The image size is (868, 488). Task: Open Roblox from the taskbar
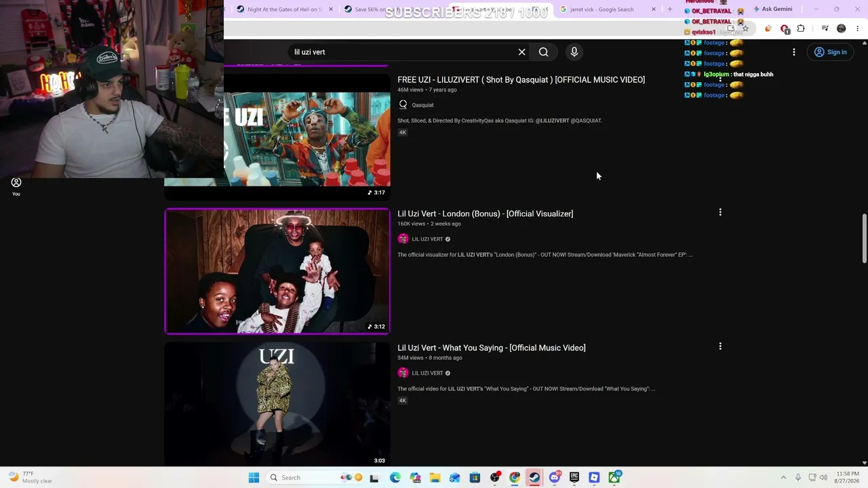pos(594,478)
